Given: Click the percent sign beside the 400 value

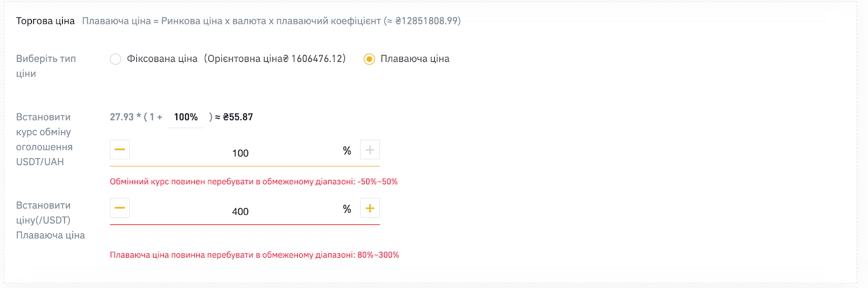Looking at the screenshot, I should (347, 209).
